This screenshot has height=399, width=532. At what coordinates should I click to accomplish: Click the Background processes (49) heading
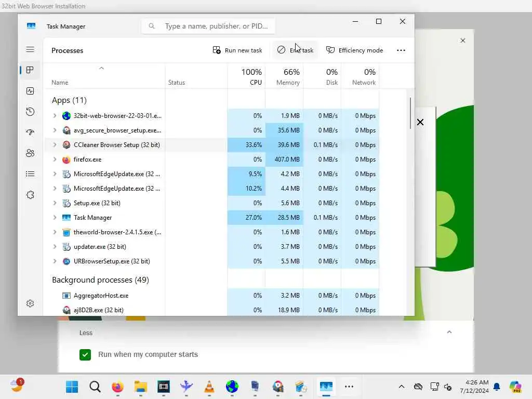pos(100,280)
